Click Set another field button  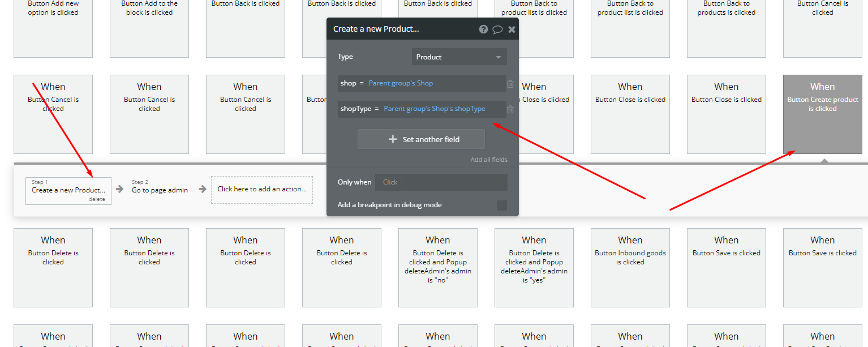(x=421, y=139)
